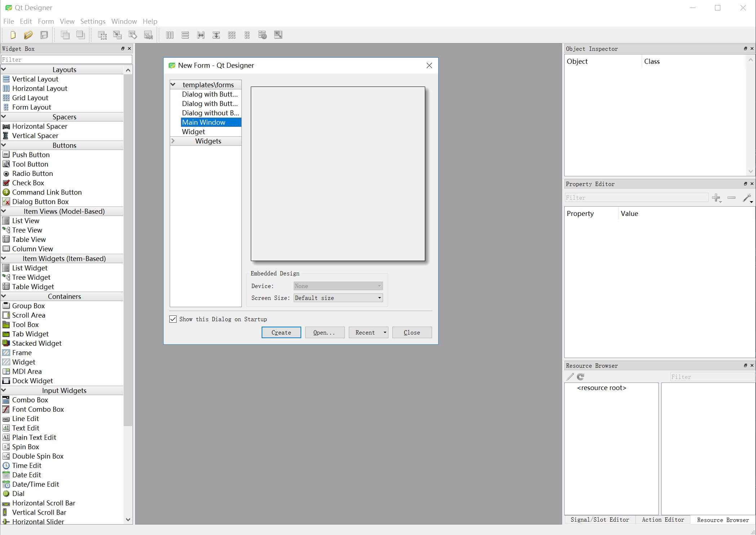Screen dimensions: 756x535
Task: Open the Screen Size dropdown
Action: [338, 298]
